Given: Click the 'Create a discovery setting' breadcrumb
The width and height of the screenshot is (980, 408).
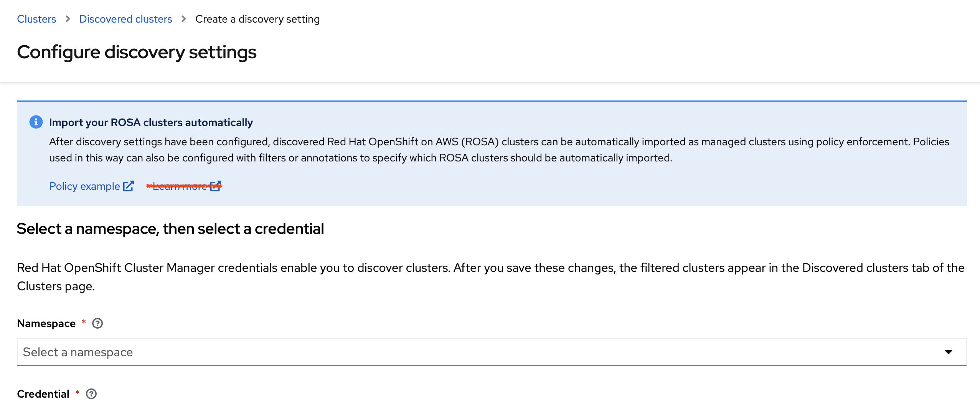Looking at the screenshot, I should (x=257, y=19).
